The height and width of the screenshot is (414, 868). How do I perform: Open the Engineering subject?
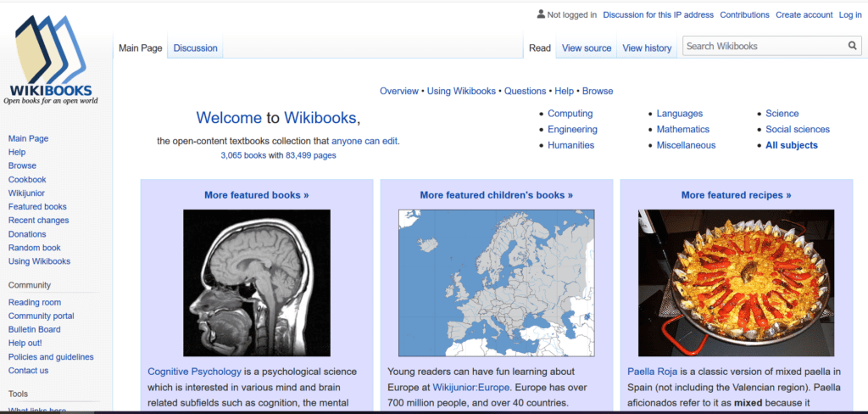point(572,129)
